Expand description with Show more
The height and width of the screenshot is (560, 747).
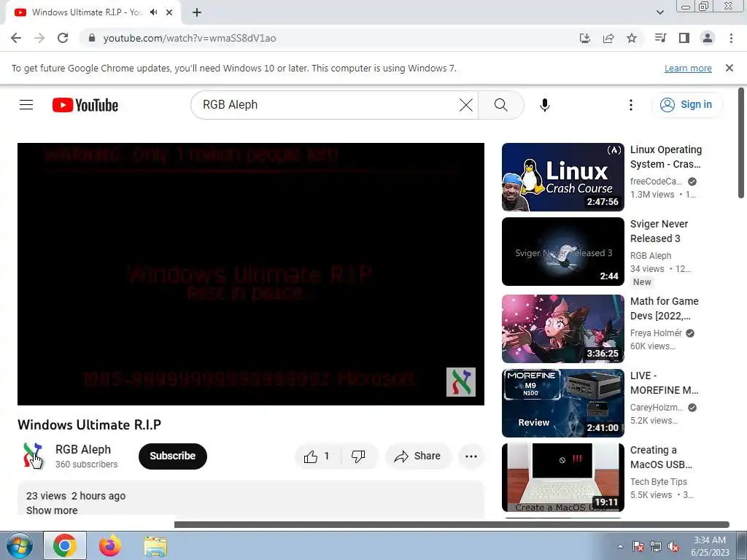[x=52, y=510]
